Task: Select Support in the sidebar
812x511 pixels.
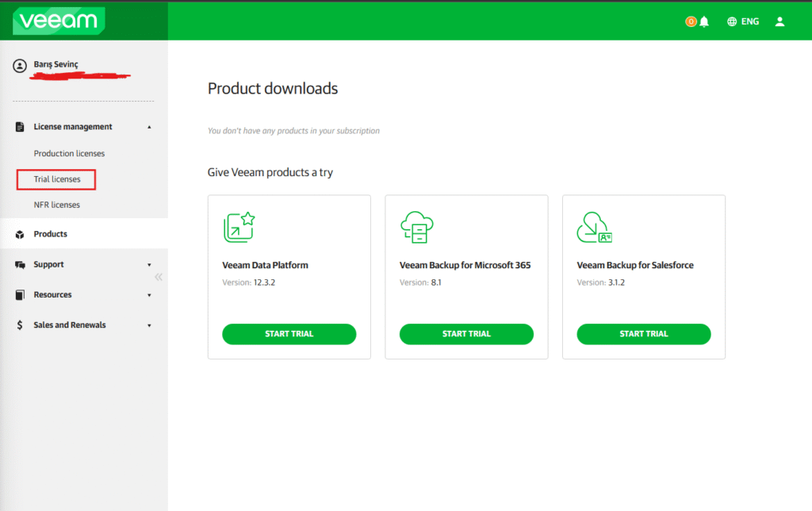Action: (48, 264)
